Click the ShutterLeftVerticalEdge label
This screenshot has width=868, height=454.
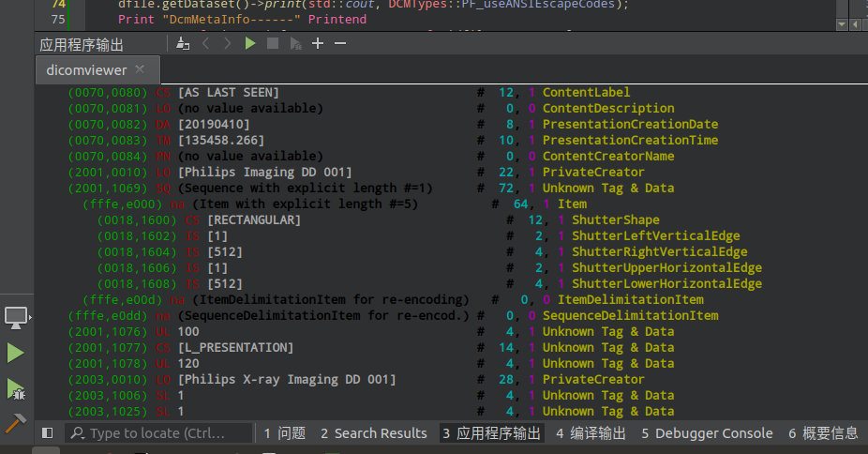656,236
